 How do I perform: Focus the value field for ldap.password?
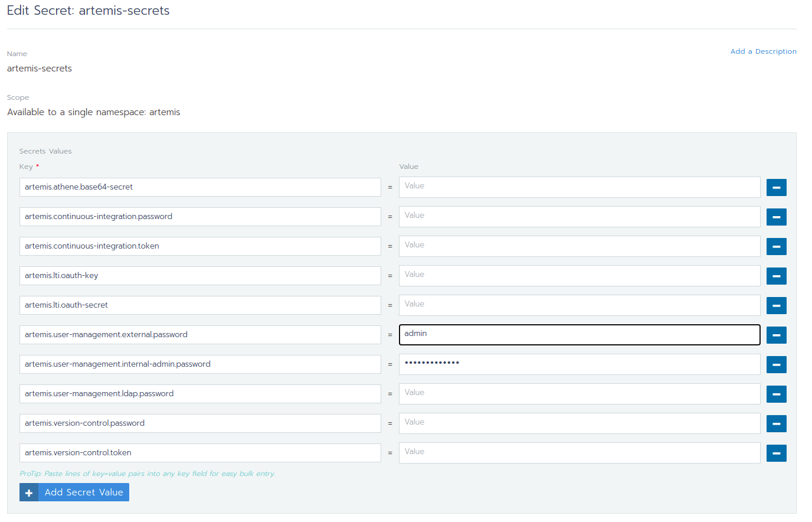579,394
